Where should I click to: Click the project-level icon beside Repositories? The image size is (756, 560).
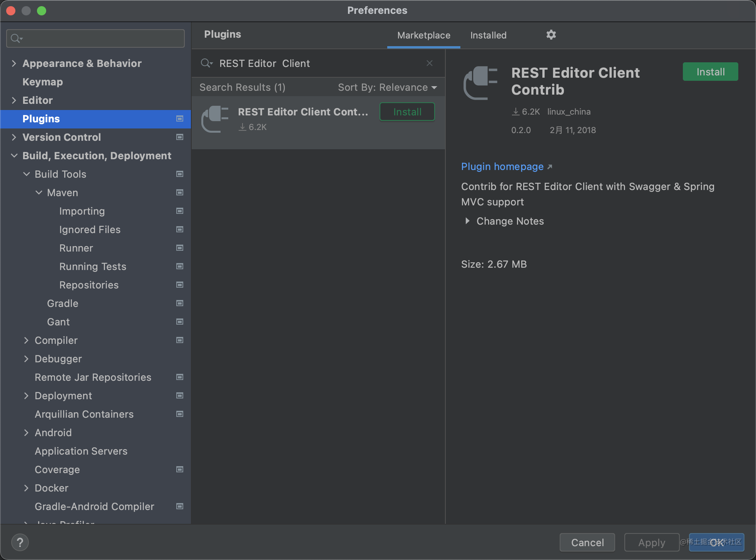coord(179,285)
